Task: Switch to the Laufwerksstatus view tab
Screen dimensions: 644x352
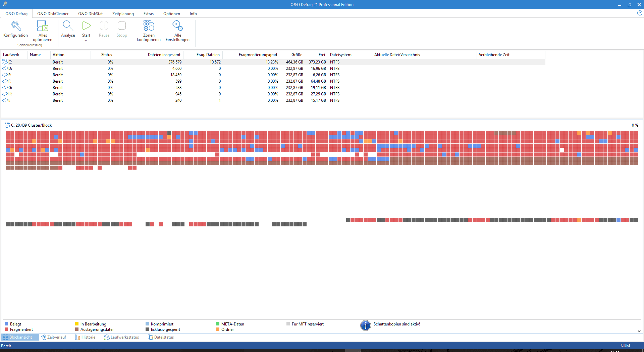Action: [121, 337]
